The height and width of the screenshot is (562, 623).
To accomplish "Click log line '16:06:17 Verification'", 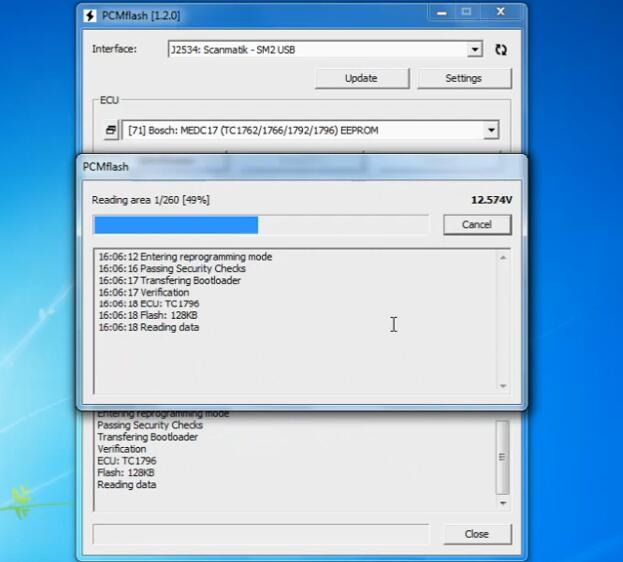I will click(x=144, y=293).
